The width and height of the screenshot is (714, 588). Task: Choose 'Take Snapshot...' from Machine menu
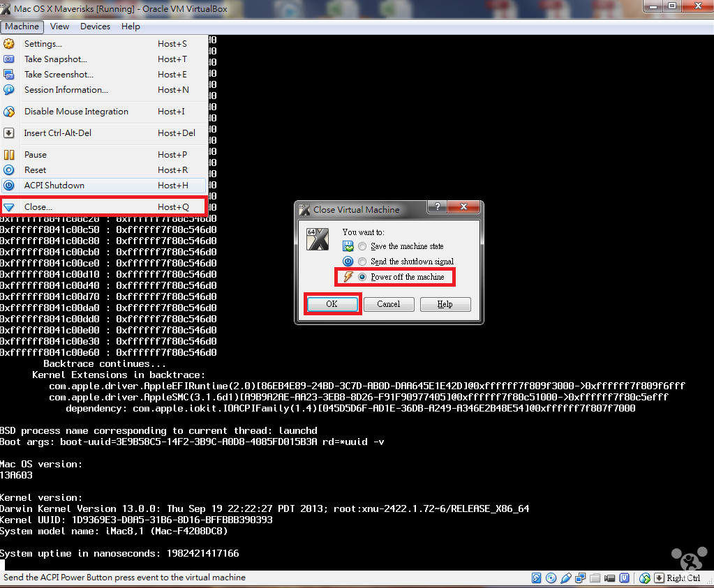[x=56, y=59]
